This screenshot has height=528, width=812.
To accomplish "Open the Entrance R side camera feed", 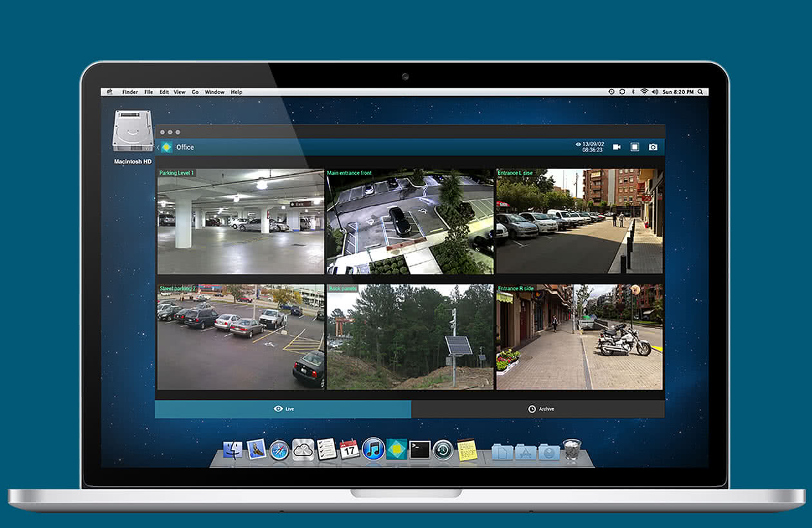I will pos(579,337).
